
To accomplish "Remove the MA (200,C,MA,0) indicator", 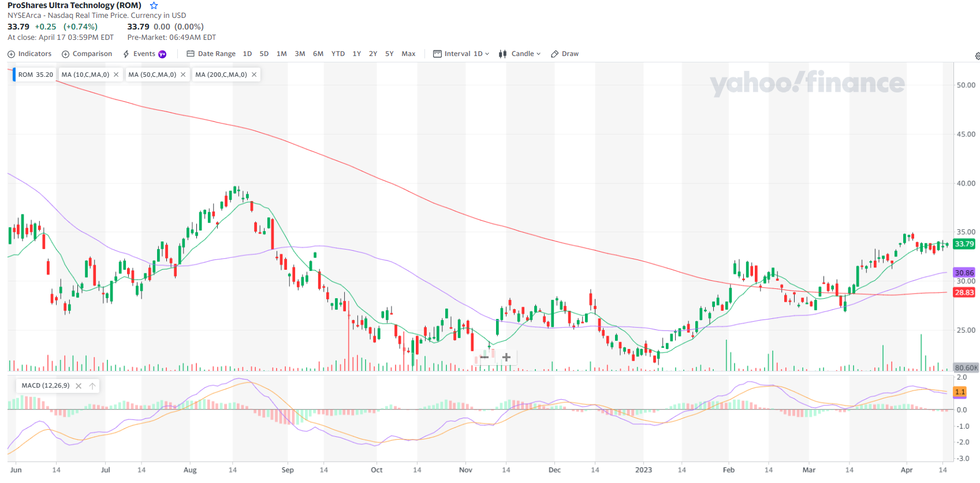I will (x=254, y=75).
